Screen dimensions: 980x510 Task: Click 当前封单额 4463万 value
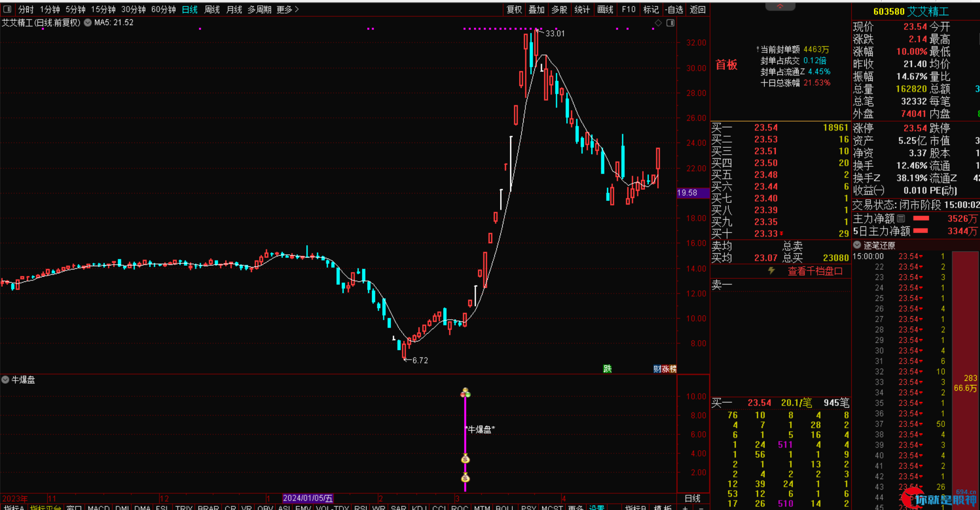[816, 49]
